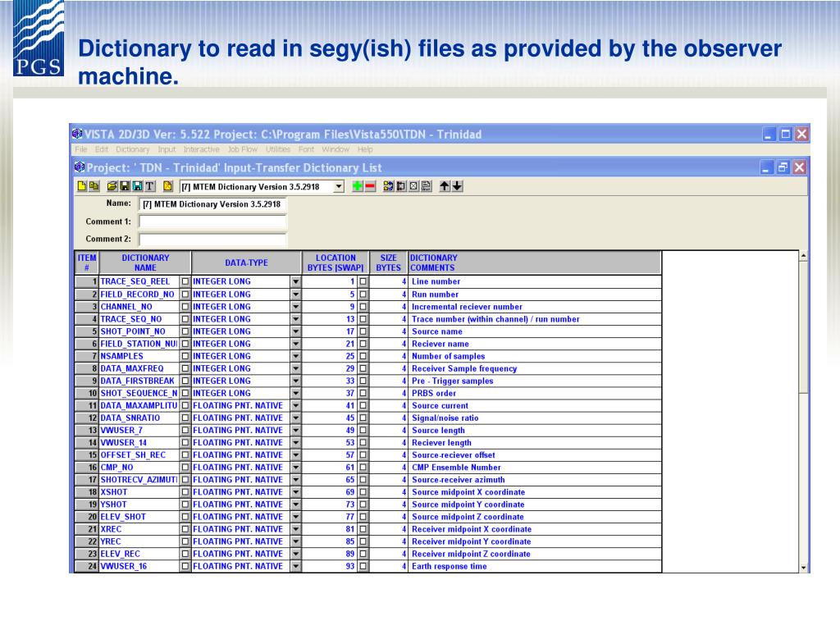Click the table scrollbar up arrow
This screenshot has height=630, width=840.
(x=803, y=256)
